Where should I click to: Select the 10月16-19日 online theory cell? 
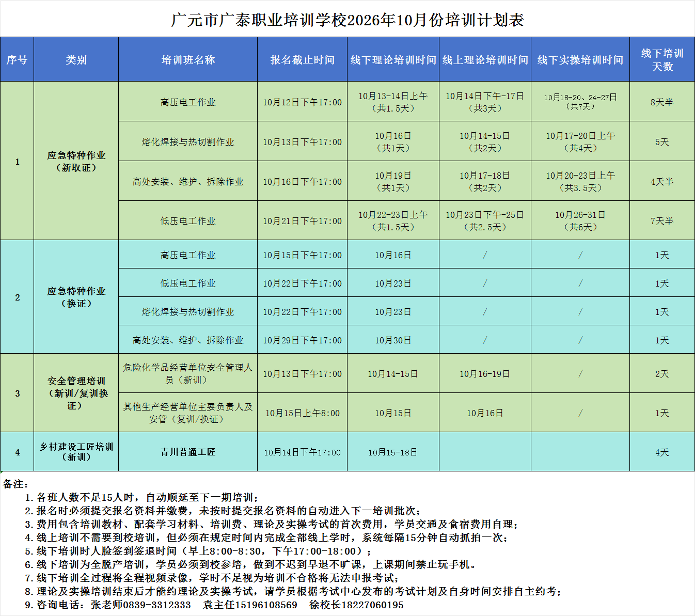485,373
